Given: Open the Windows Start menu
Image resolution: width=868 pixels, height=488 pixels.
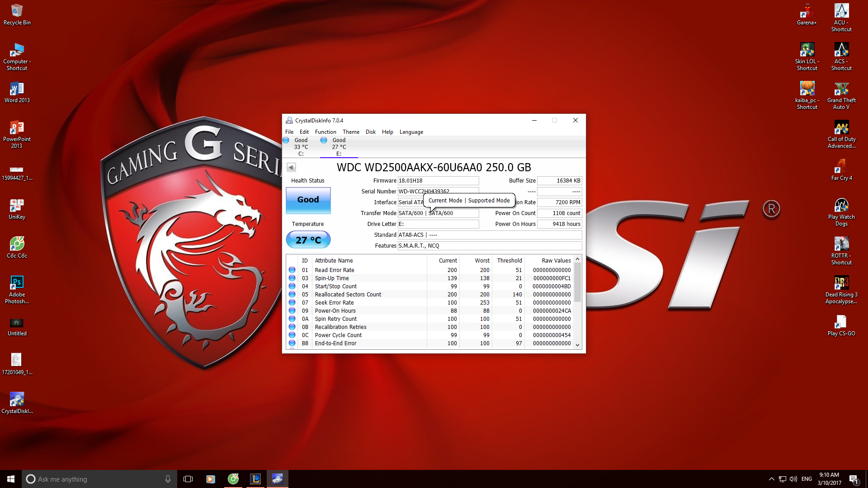Looking at the screenshot, I should click(11, 479).
